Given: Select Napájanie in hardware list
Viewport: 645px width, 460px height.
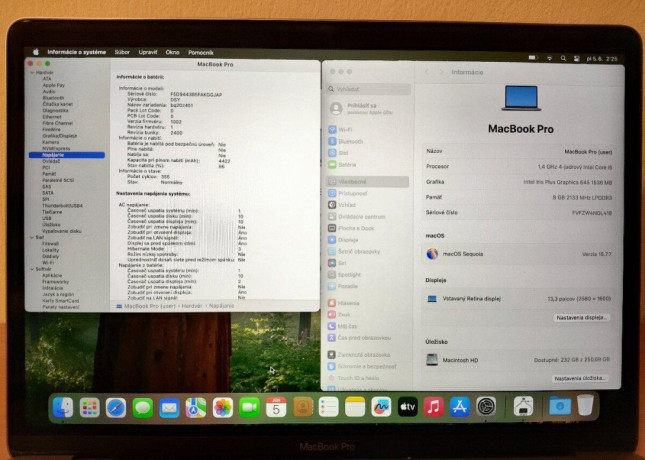Looking at the screenshot, I should pyautogui.click(x=67, y=155).
